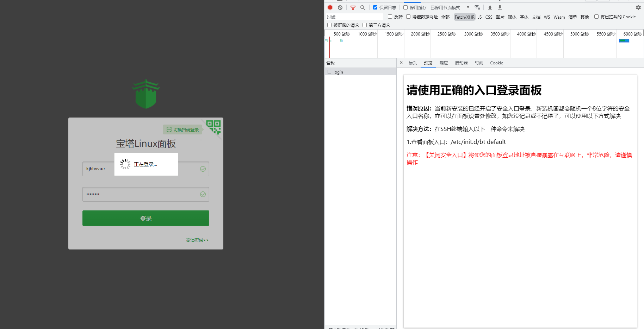Click the 500 毫秒 timeline marker
This screenshot has width=644, height=329.
342,34
